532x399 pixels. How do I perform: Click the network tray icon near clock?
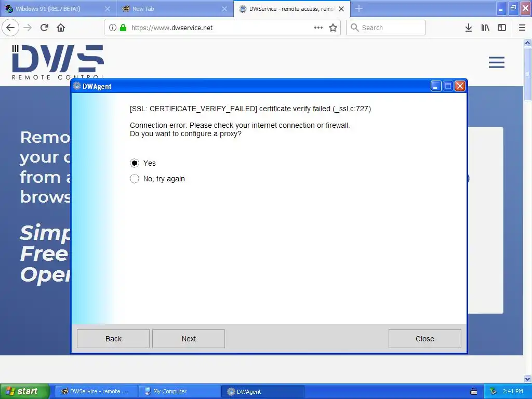pyautogui.click(x=493, y=392)
